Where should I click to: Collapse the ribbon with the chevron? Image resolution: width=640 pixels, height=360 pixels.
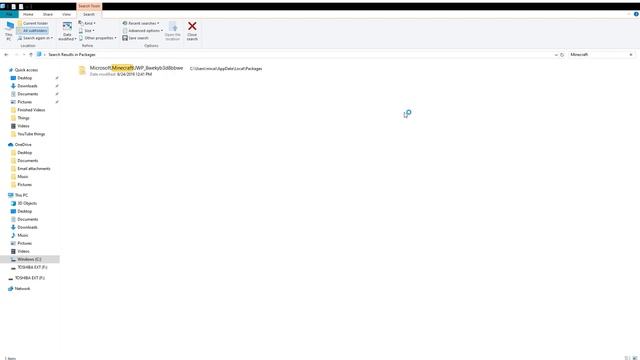click(x=629, y=14)
